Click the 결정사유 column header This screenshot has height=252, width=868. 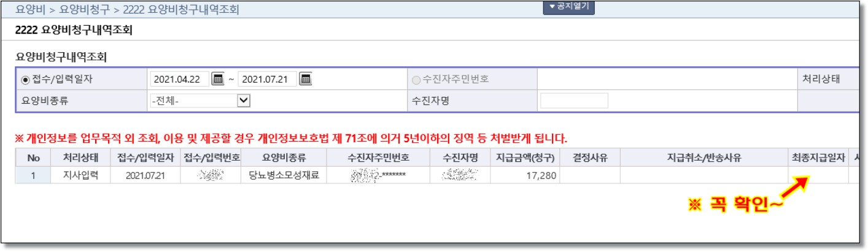(590, 158)
